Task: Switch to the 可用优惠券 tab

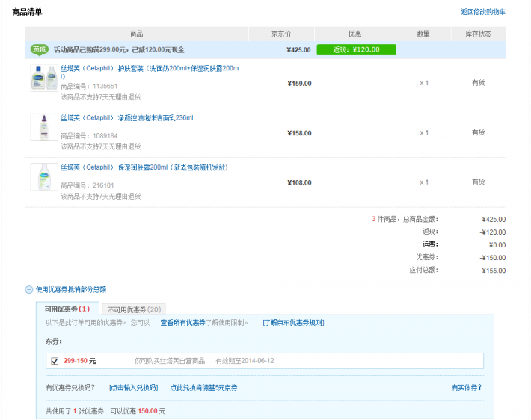Action: pyautogui.click(x=67, y=309)
